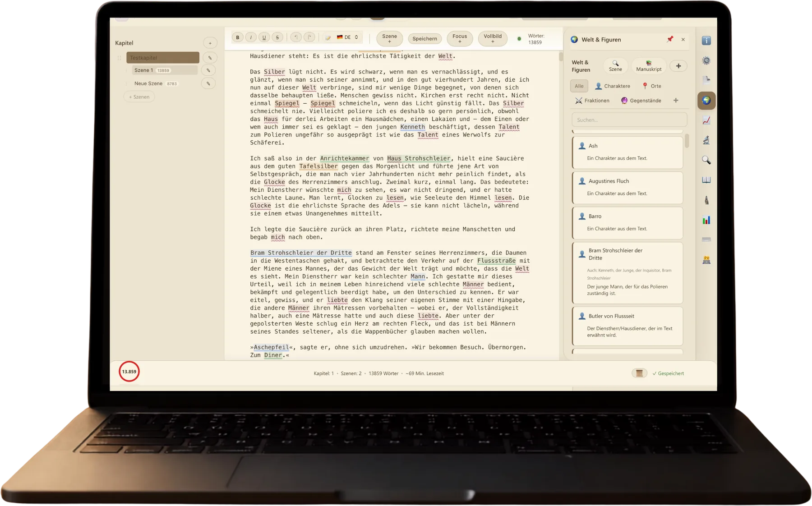
Task: Click the undo arrow in toolbar
Action: click(296, 37)
